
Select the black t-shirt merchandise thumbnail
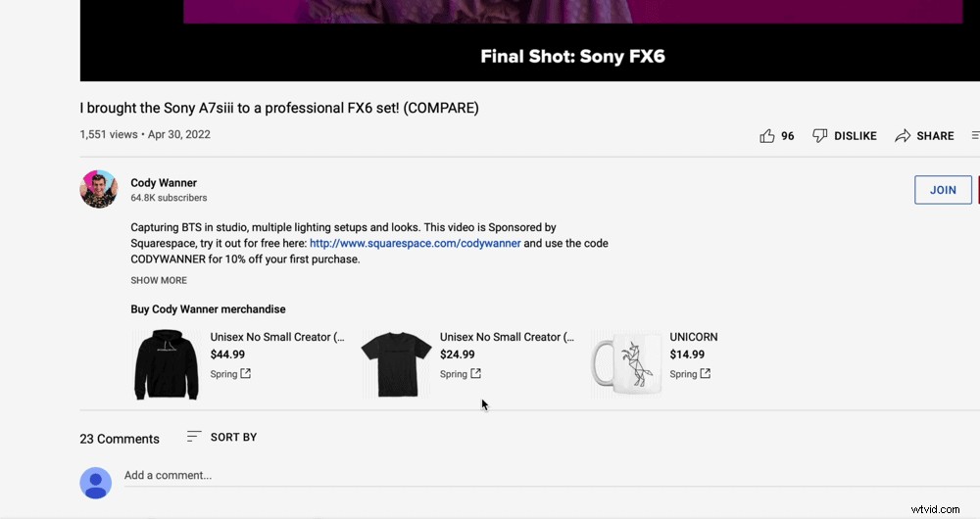pyautogui.click(x=396, y=364)
